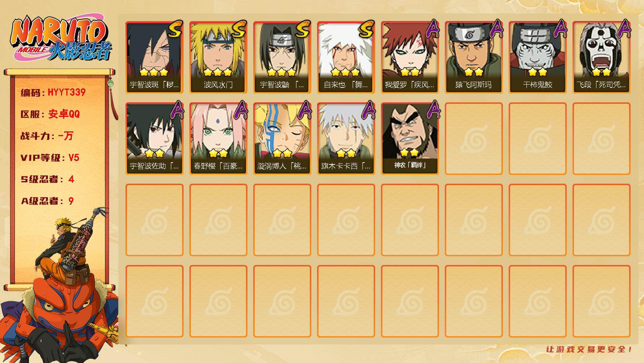
Task: Click the empty slot right of 神农
Action: [473, 139]
